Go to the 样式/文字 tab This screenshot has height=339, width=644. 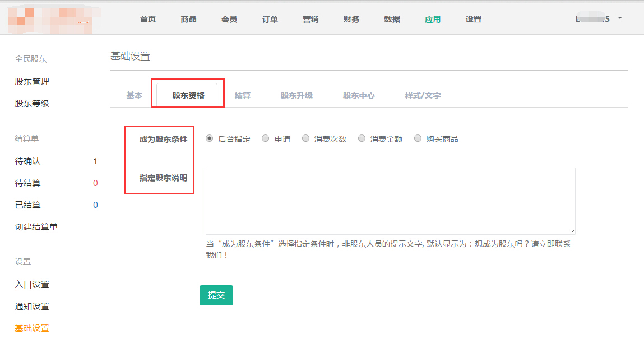click(423, 95)
